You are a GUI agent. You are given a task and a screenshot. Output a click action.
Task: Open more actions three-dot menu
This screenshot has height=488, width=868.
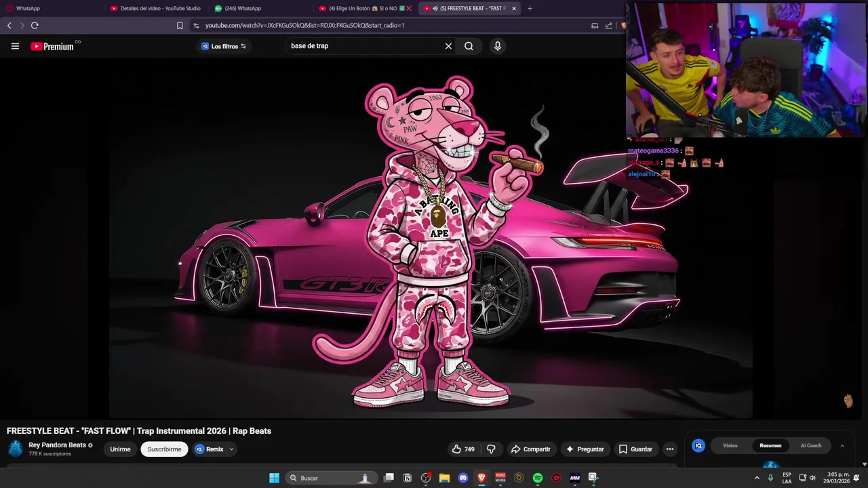click(670, 449)
